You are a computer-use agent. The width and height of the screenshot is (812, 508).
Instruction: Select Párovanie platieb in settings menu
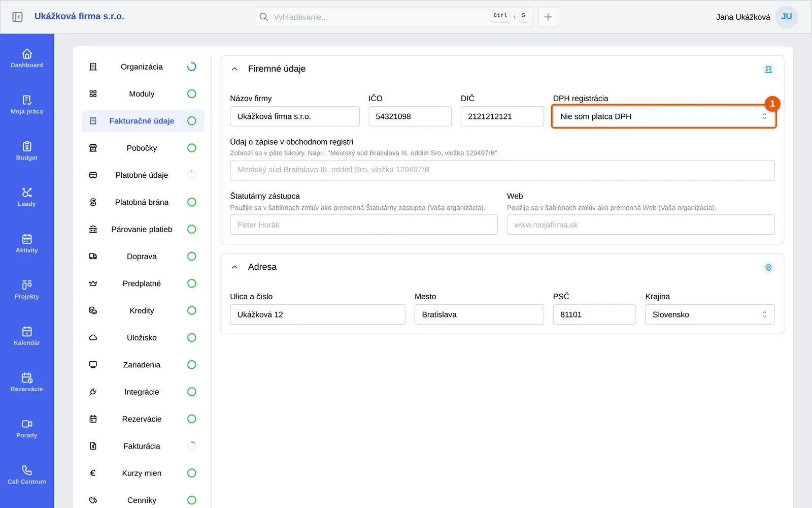click(x=143, y=229)
